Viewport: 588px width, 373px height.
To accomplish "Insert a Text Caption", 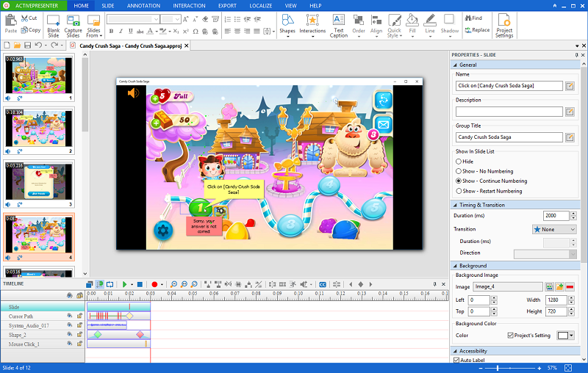I will click(x=339, y=26).
